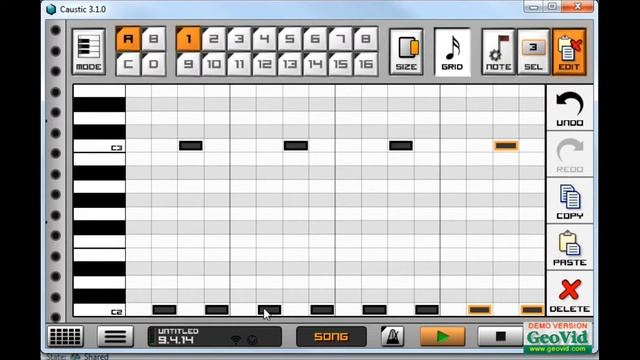Open the main menu hamburger button
This screenshot has width=640, height=360.
tap(116, 336)
